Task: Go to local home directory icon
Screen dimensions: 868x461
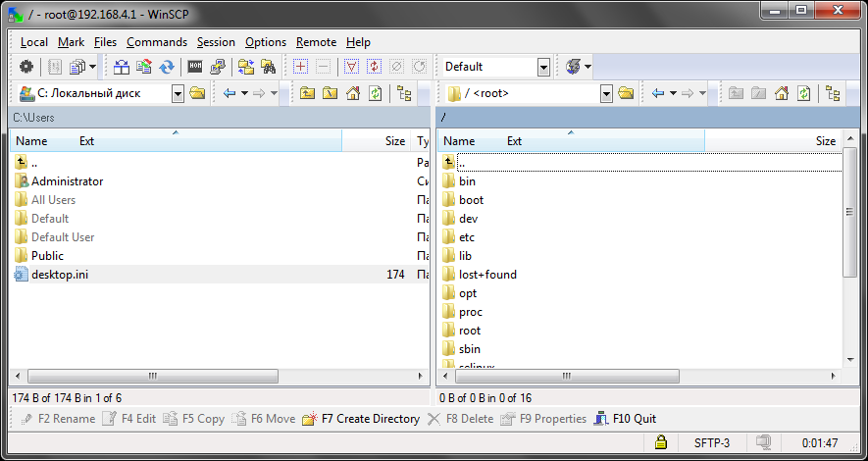Action: point(353,93)
